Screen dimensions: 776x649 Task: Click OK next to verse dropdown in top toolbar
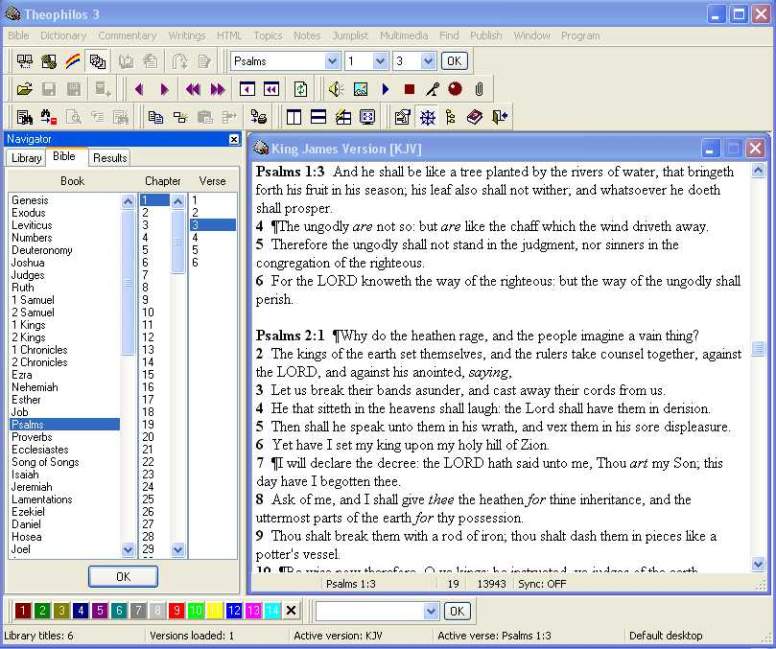click(454, 61)
